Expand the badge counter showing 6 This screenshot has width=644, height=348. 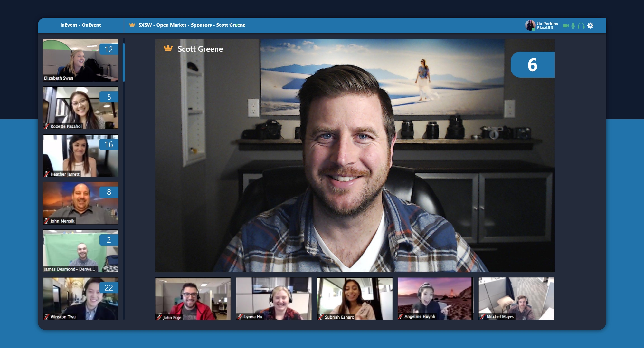tap(533, 65)
